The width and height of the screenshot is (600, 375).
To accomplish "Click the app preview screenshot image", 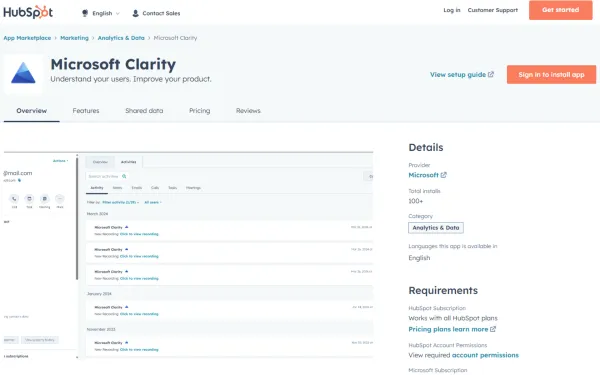I will tap(188, 255).
